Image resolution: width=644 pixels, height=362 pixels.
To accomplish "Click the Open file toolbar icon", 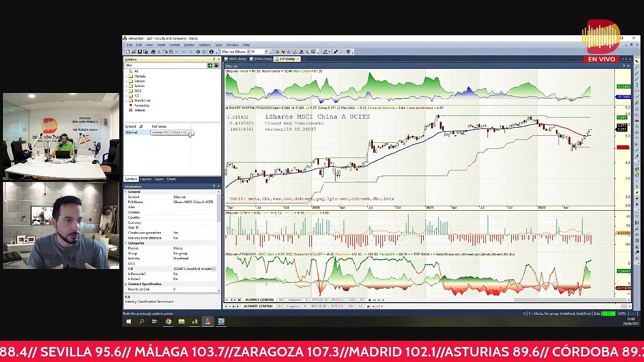I will (x=134, y=52).
